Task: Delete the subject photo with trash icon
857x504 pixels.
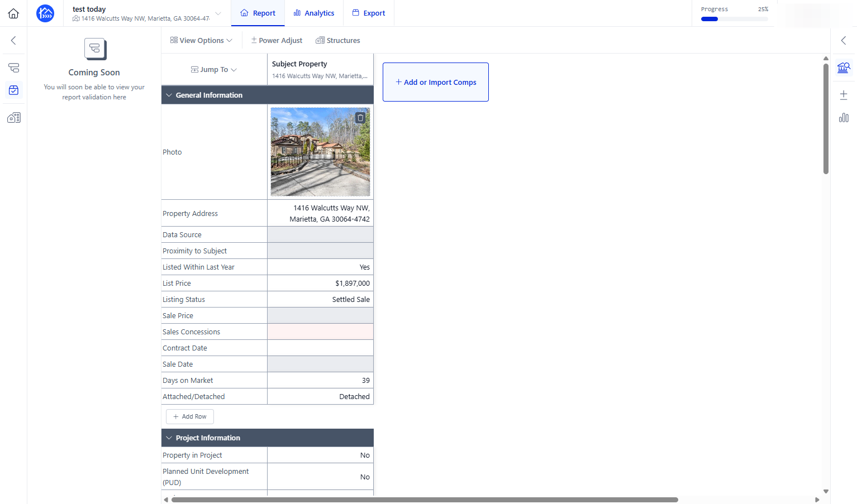Action: pyautogui.click(x=360, y=118)
